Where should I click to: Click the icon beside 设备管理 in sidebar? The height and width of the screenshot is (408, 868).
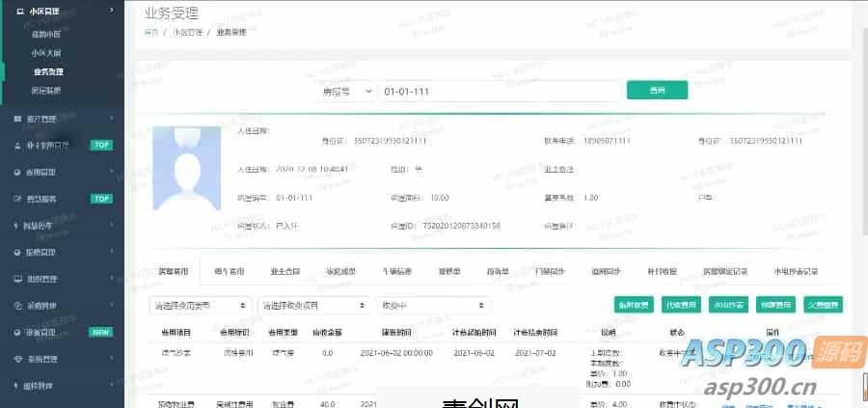16,332
